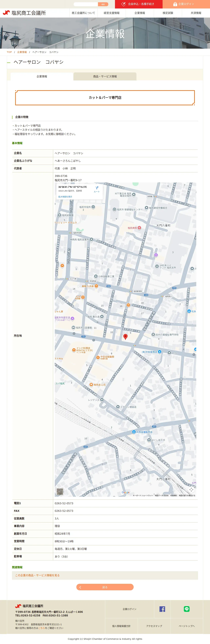Viewport: 210px width, 644px height.
Task: Click the search input field in header
Action: click(x=86, y=4)
